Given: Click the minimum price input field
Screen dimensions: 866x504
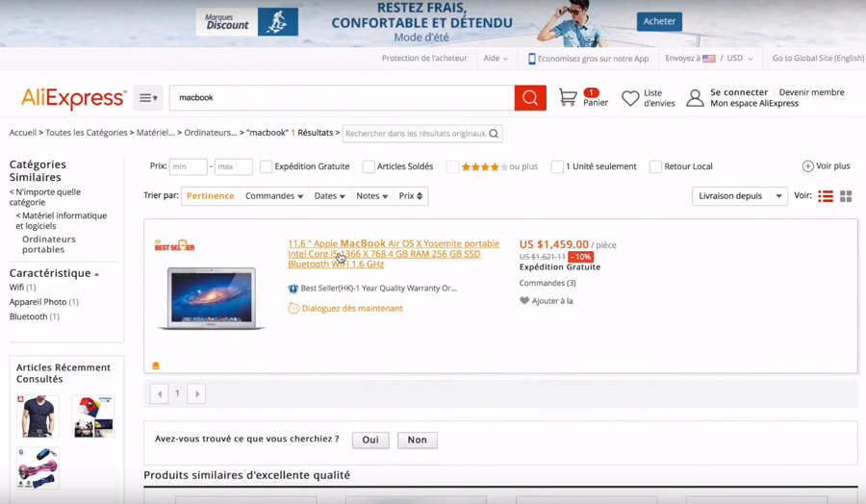Looking at the screenshot, I should (188, 167).
